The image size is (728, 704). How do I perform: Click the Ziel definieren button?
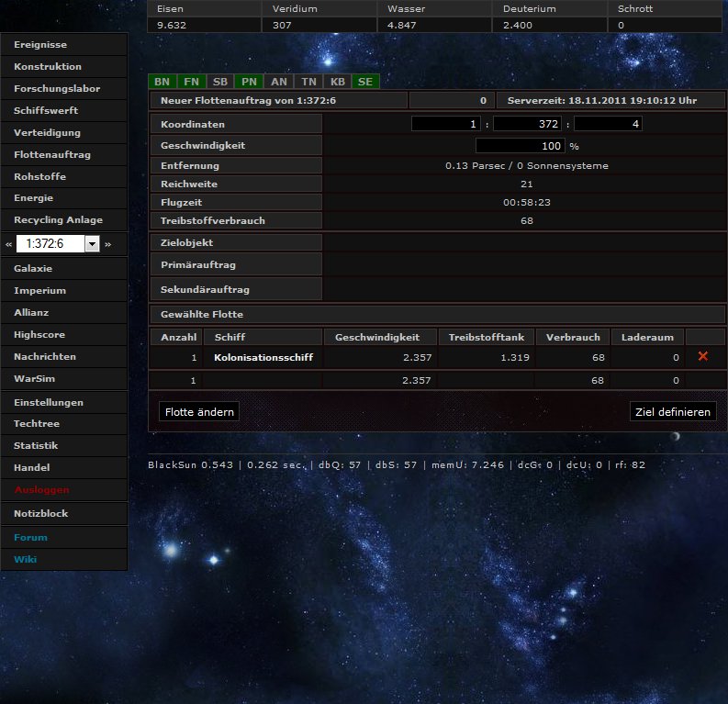pyautogui.click(x=673, y=411)
